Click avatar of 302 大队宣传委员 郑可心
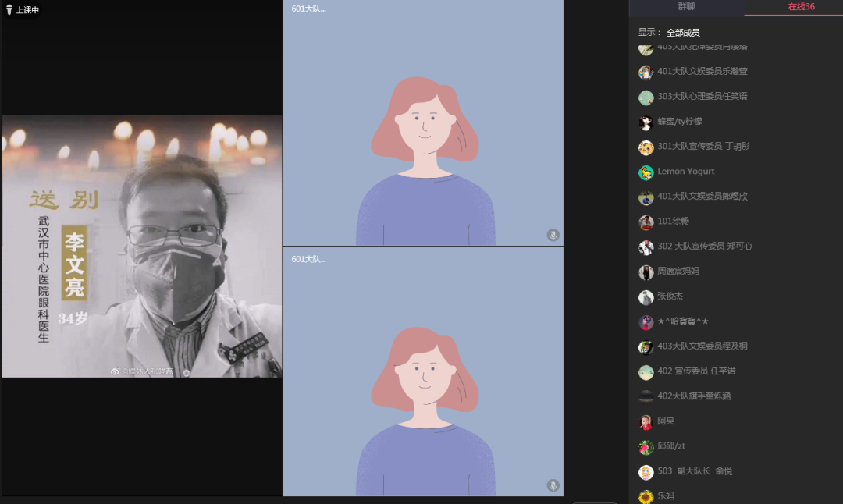 (x=646, y=247)
